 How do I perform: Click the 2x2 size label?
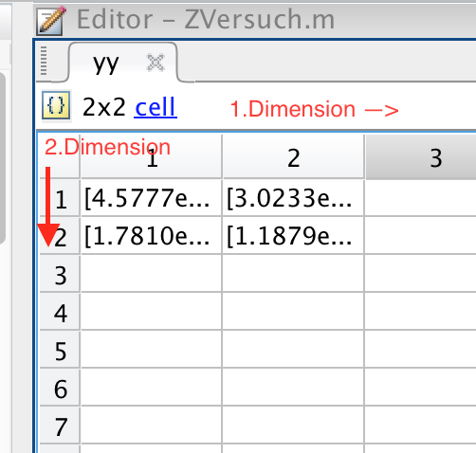[103, 107]
